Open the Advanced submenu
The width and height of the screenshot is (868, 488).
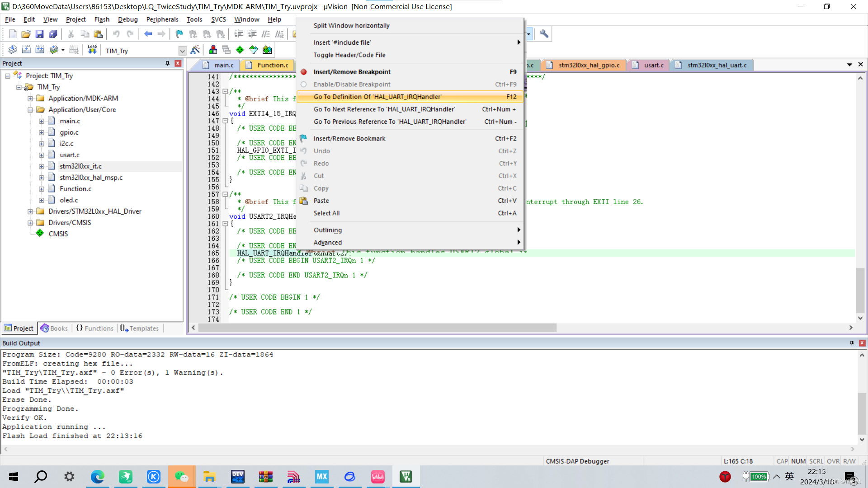[x=410, y=243]
